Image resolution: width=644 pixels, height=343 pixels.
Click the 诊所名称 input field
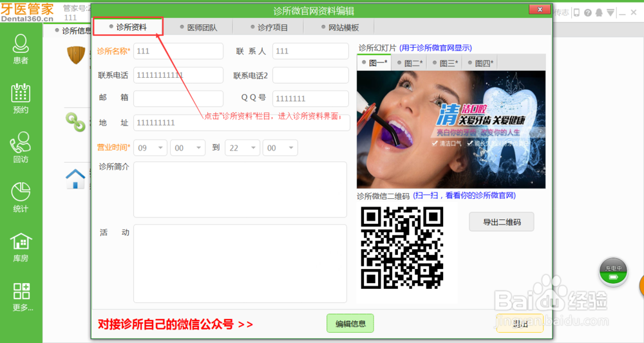[178, 51]
